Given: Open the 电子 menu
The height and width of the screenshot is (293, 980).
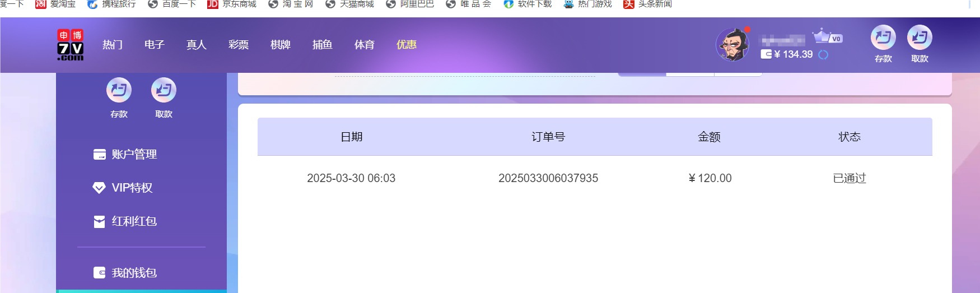Looking at the screenshot, I should (155, 45).
